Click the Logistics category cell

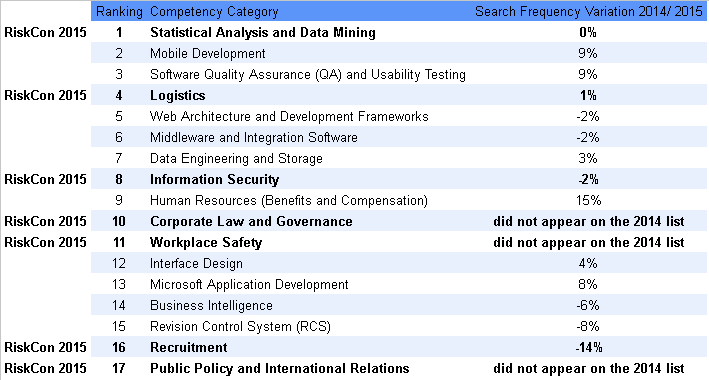tap(178, 95)
